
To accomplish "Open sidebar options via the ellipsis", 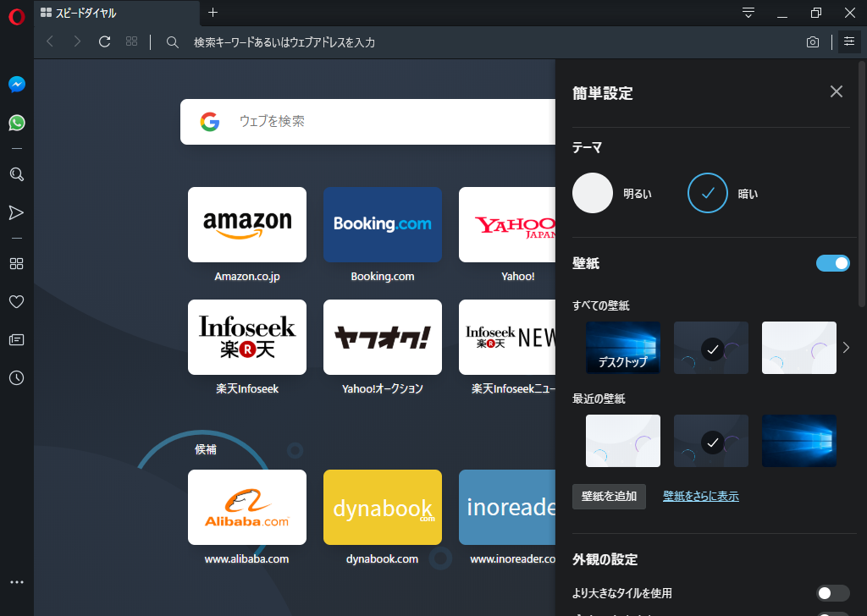I will [16, 581].
